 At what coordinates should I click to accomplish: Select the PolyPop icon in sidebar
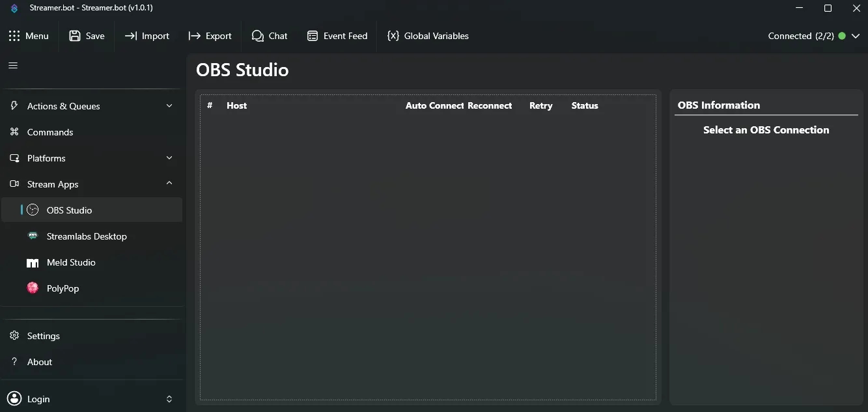click(x=33, y=288)
